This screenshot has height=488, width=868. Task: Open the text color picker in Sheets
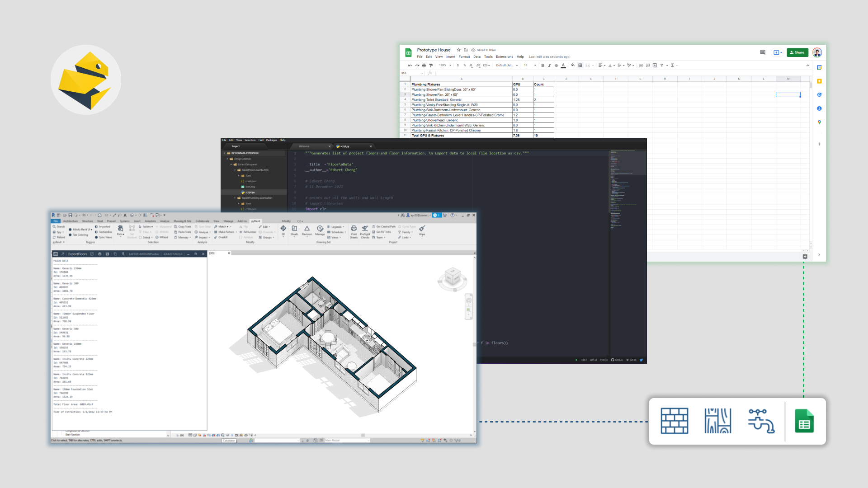[x=563, y=66]
